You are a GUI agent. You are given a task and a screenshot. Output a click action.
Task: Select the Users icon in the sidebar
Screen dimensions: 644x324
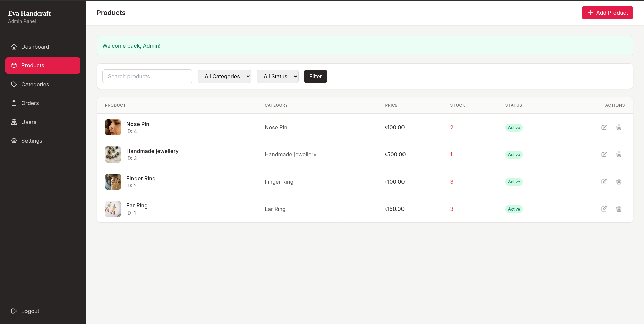click(14, 122)
